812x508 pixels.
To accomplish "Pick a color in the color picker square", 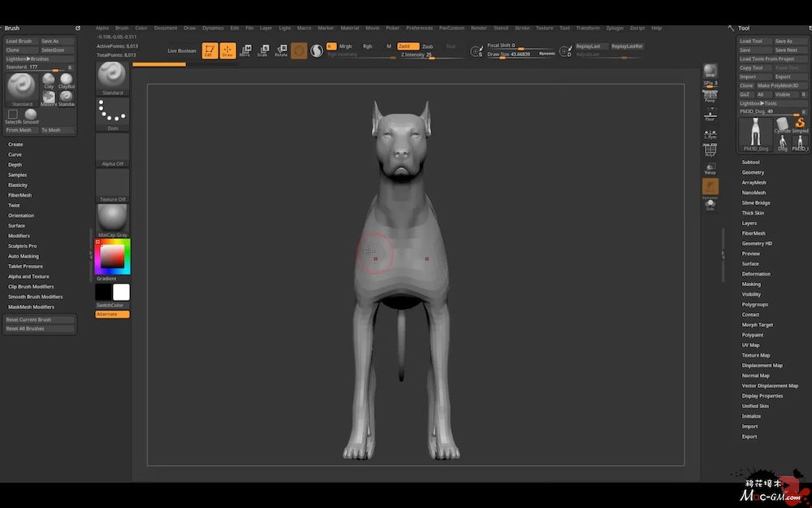I will [x=113, y=257].
